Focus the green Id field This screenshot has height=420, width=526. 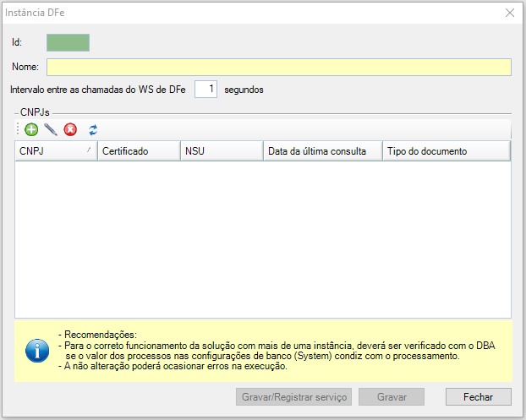coord(68,42)
